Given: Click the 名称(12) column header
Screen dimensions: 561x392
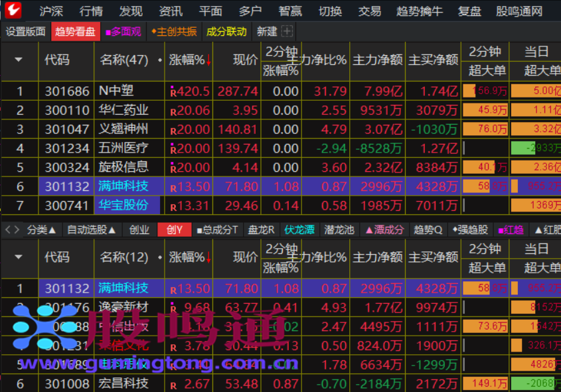Looking at the screenshot, I should [x=124, y=257].
